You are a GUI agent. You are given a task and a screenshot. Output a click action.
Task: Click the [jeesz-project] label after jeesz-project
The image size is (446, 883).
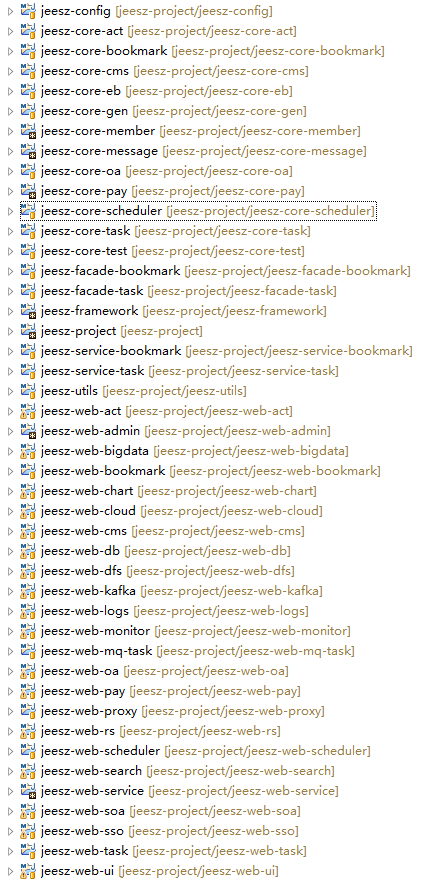[x=162, y=332]
